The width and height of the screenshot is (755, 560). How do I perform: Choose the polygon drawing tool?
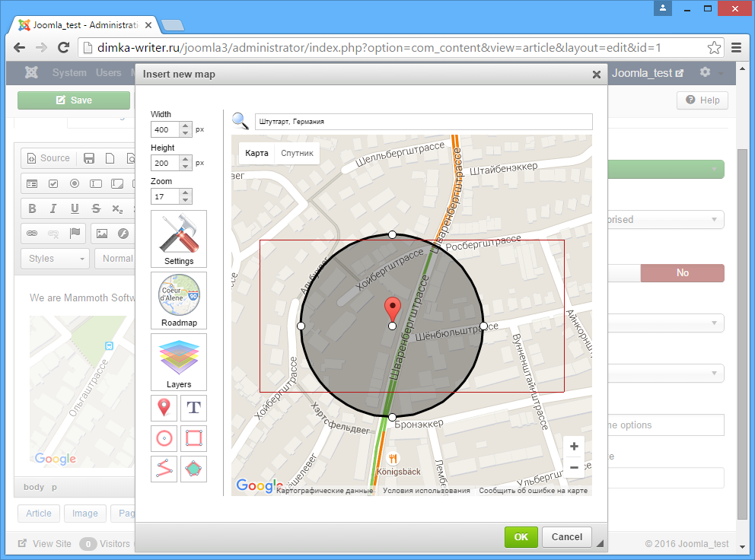coord(194,469)
